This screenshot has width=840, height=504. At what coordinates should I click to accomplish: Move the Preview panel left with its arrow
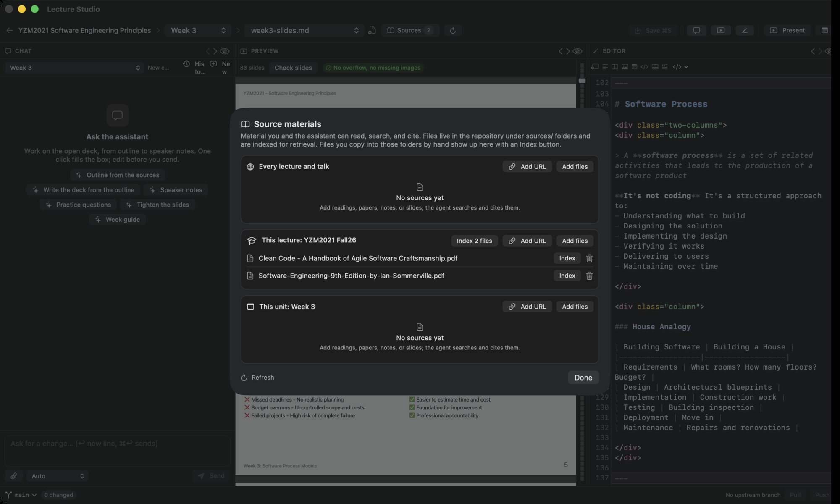tap(561, 51)
